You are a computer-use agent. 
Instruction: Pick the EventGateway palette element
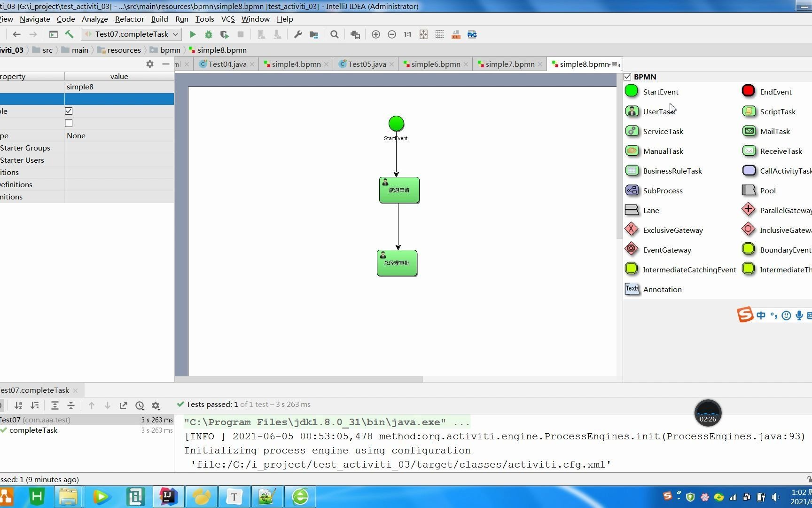658,250
